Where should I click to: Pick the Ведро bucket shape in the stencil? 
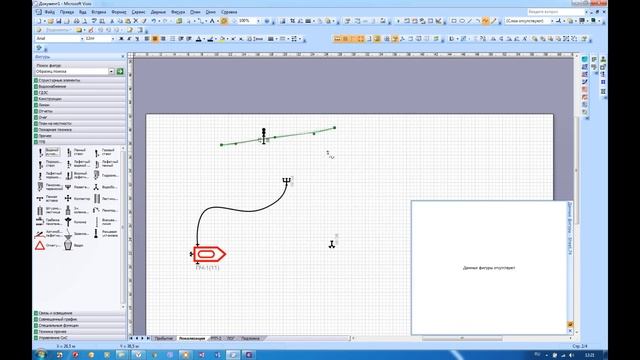pyautogui.click(x=75, y=245)
